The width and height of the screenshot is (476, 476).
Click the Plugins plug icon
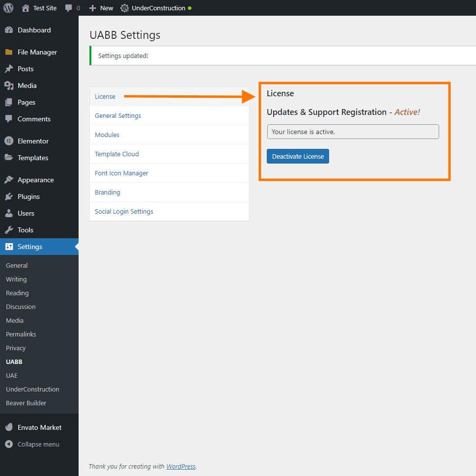[9, 196]
